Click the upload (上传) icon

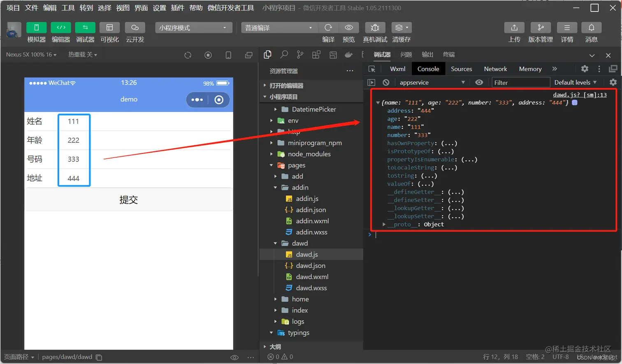[x=514, y=28]
